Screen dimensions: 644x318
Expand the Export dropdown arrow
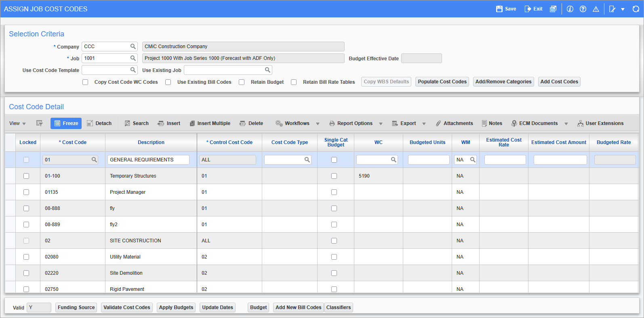[x=424, y=124]
